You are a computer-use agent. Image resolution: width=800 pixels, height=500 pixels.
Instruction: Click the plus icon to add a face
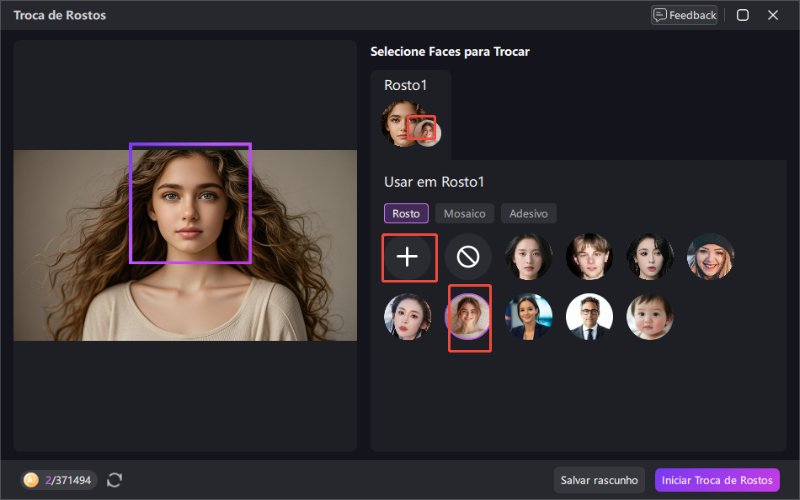coord(407,257)
